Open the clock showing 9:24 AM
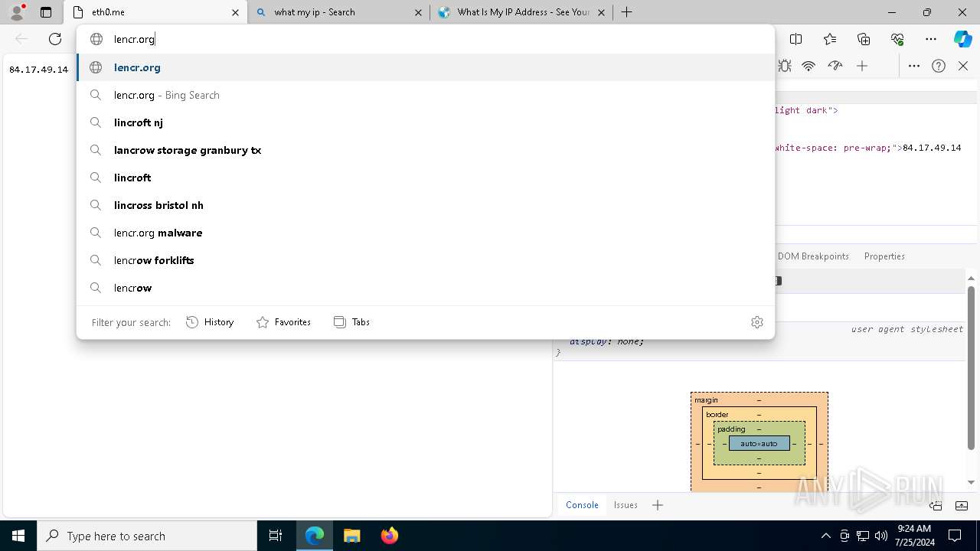Image resolution: width=980 pixels, height=551 pixels. [x=914, y=536]
